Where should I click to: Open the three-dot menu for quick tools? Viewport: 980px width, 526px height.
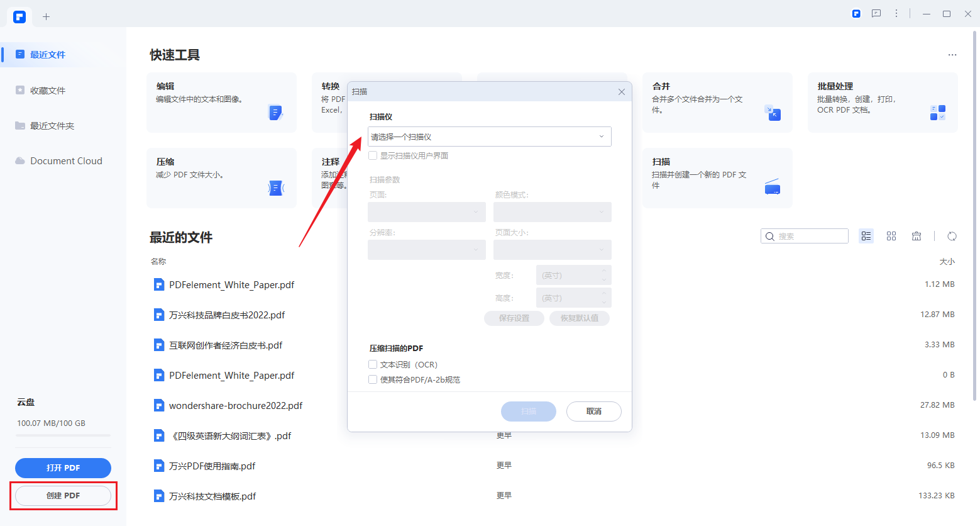coord(952,55)
